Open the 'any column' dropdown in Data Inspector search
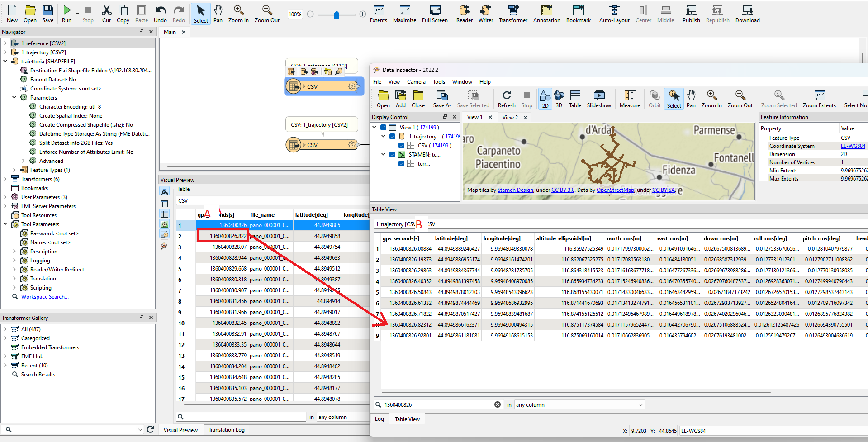The width and height of the screenshot is (868, 442). [579, 405]
